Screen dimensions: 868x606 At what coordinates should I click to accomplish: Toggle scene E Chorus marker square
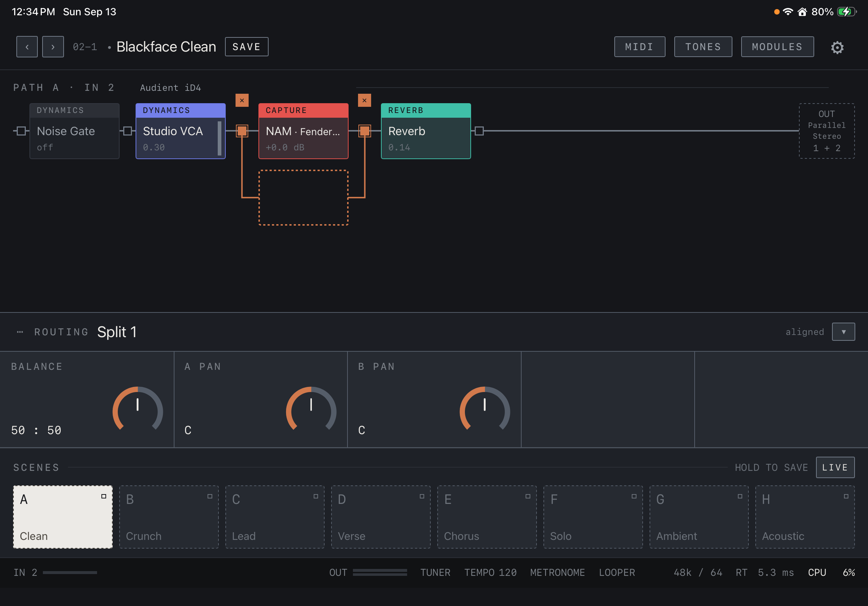coord(528,496)
